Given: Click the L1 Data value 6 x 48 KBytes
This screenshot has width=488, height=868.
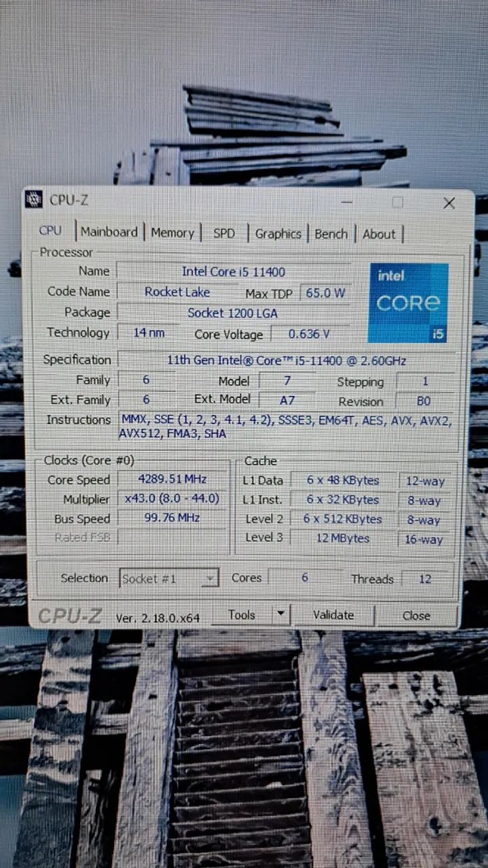Looking at the screenshot, I should point(343,480).
